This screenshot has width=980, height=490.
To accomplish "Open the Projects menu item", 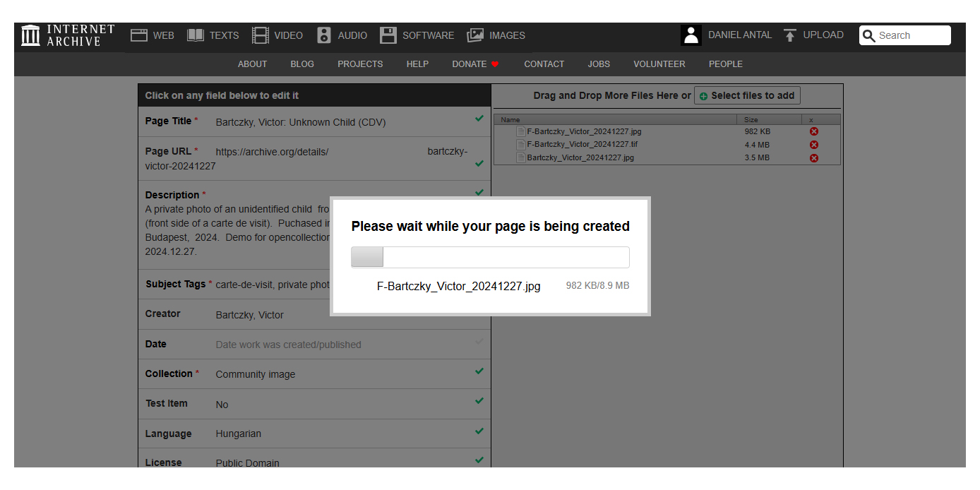I will click(360, 64).
